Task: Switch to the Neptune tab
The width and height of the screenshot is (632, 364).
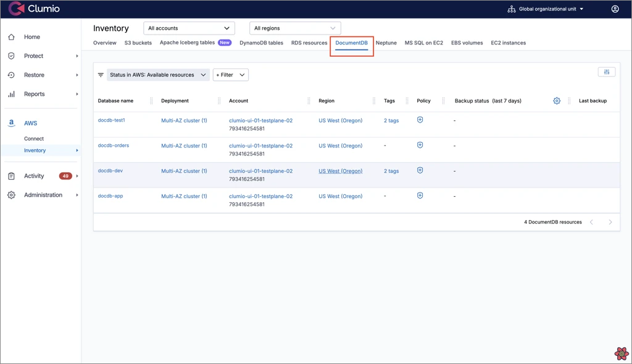Action: [386, 43]
